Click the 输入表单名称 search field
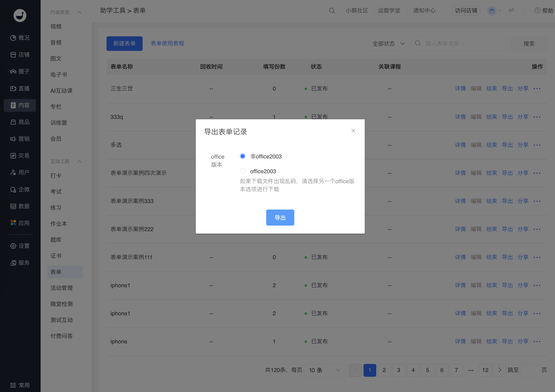The height and width of the screenshot is (392, 555). (x=458, y=44)
